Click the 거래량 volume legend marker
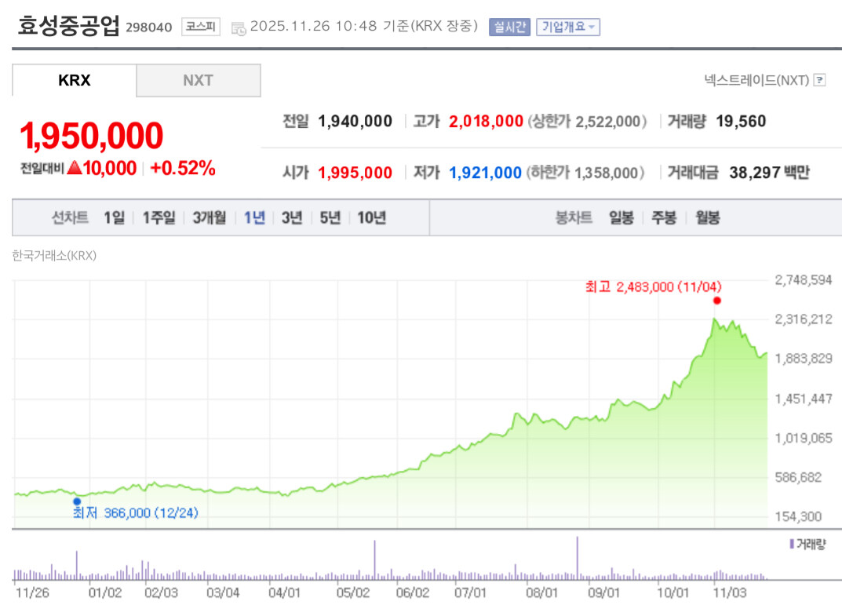The height and width of the screenshot is (616, 842). (x=792, y=544)
